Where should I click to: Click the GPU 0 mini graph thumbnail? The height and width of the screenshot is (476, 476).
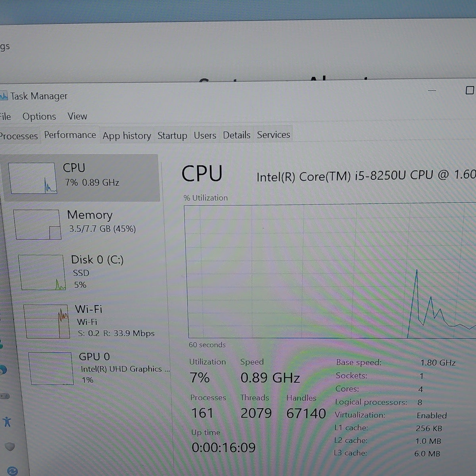52,369
